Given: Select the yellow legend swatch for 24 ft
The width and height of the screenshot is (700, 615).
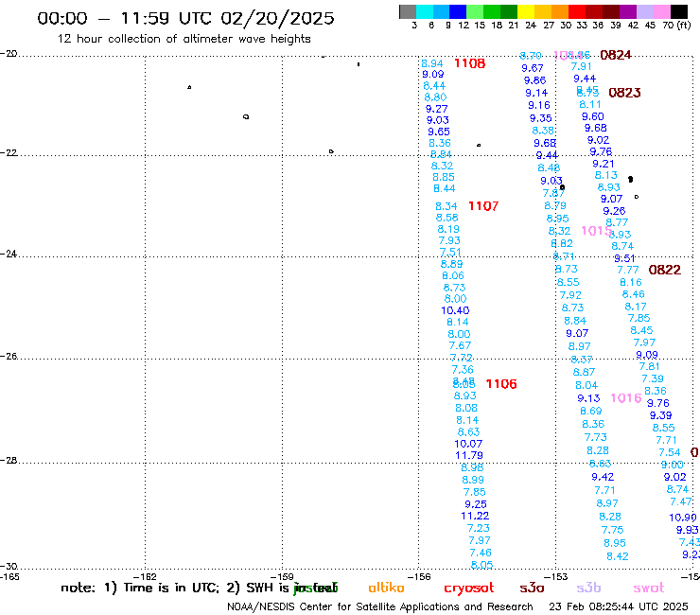Looking at the screenshot, I should 526,11.
